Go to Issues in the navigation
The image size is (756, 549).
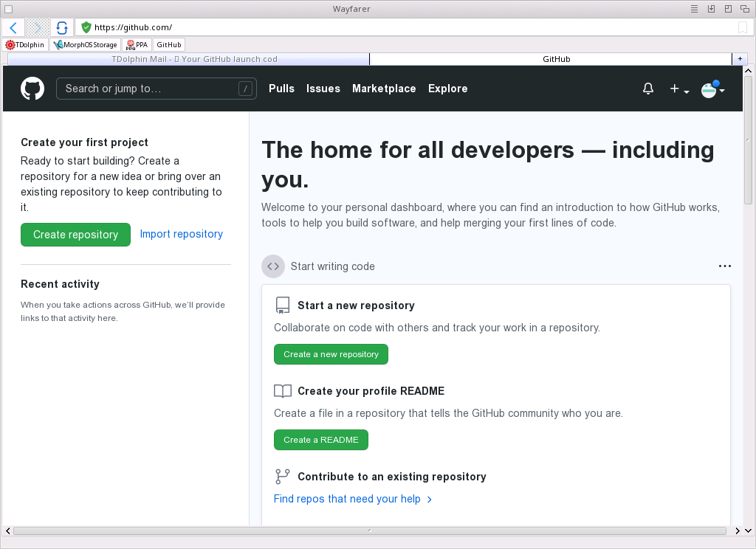click(x=323, y=89)
